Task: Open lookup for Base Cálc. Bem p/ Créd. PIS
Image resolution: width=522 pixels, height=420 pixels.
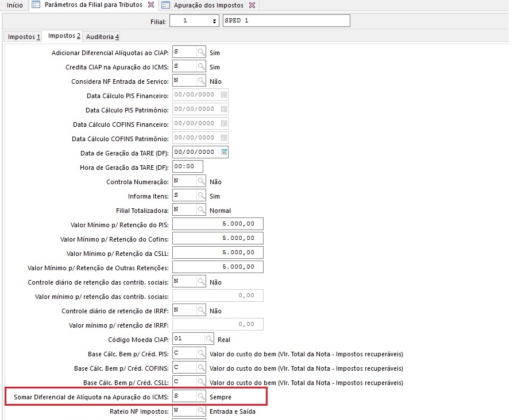Action: pyautogui.click(x=201, y=353)
